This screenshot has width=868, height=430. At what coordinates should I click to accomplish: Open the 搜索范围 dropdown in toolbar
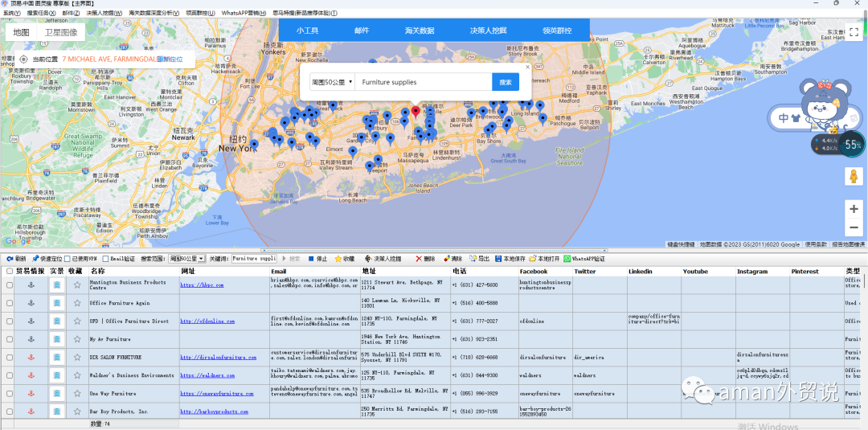tap(186, 259)
